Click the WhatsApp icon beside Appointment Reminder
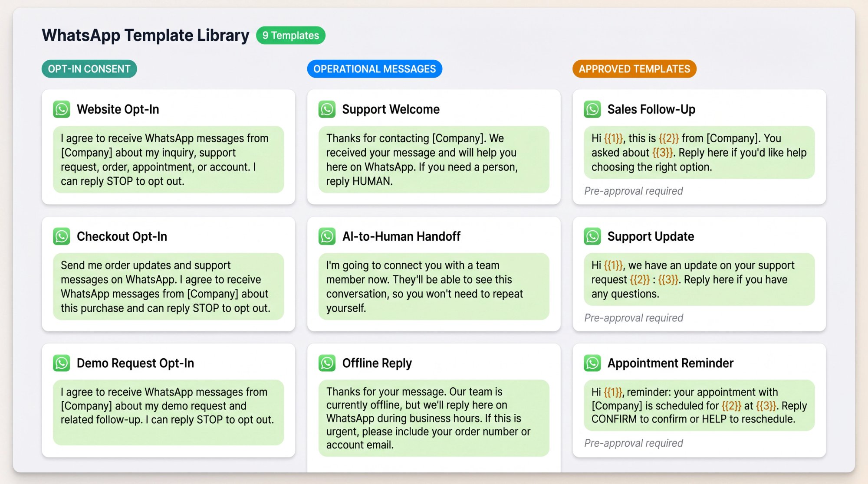This screenshot has height=484, width=868. click(592, 363)
